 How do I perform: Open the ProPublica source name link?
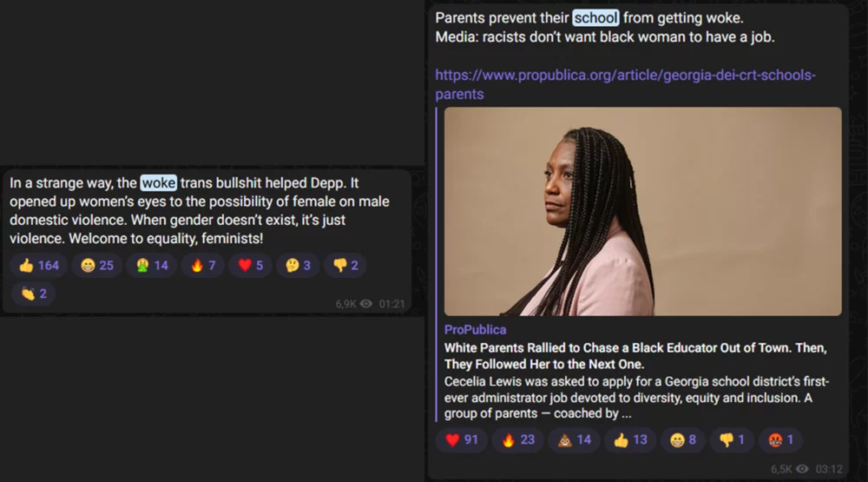(x=475, y=330)
